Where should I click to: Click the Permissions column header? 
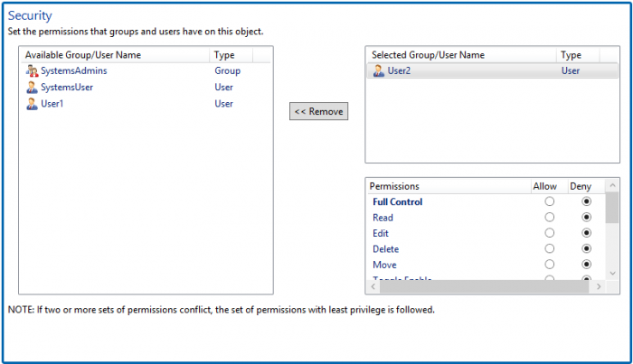pyautogui.click(x=395, y=186)
